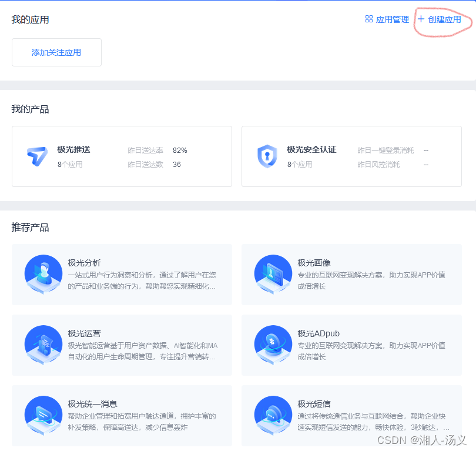476x451 pixels.
Task: Click the 我的应用 section heading
Action: point(30,19)
